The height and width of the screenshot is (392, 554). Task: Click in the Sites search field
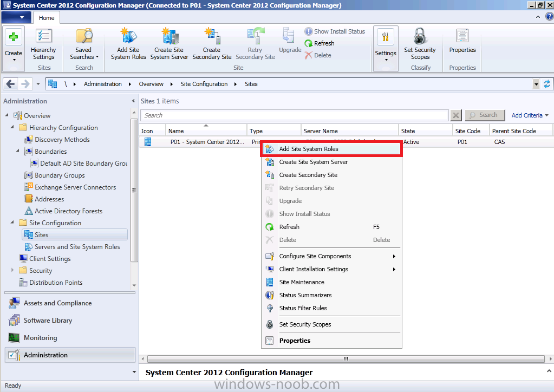click(294, 115)
